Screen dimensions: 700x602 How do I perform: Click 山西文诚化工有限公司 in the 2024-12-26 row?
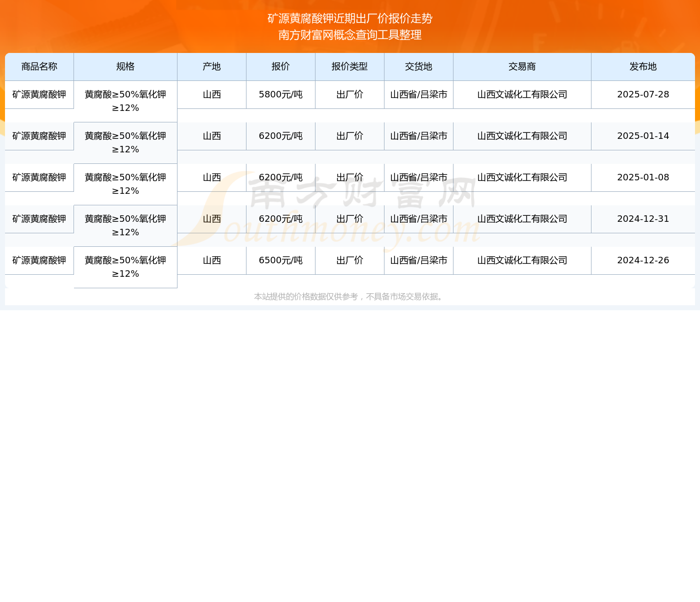click(522, 260)
